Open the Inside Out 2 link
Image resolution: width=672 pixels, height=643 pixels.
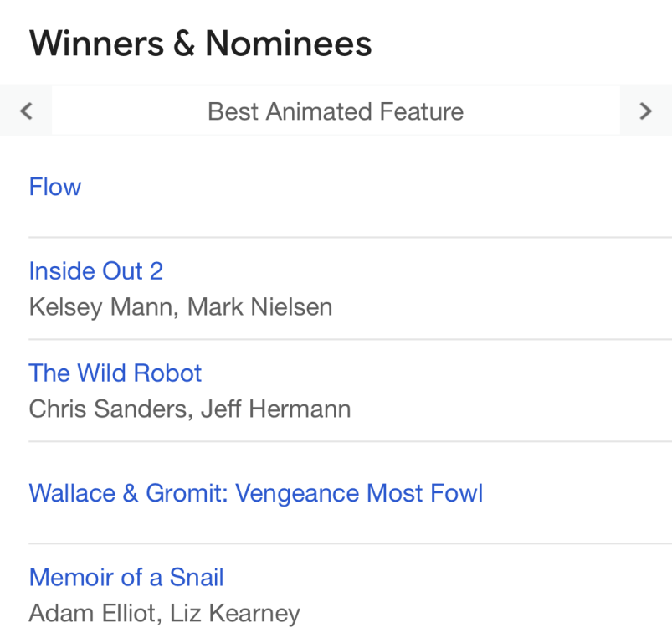click(x=95, y=270)
